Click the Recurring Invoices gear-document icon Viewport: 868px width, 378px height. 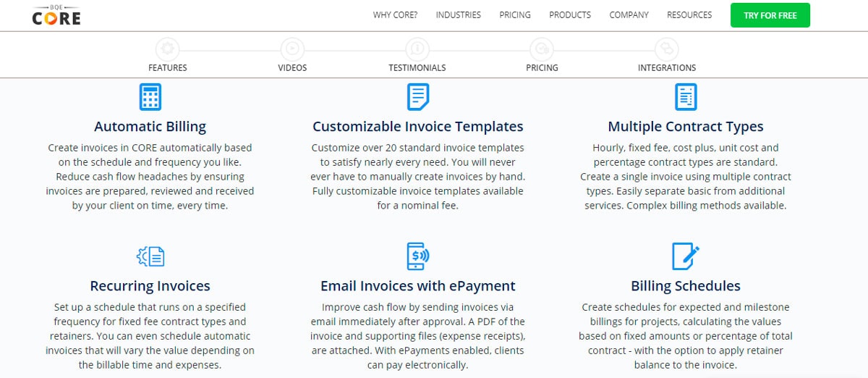(150, 256)
